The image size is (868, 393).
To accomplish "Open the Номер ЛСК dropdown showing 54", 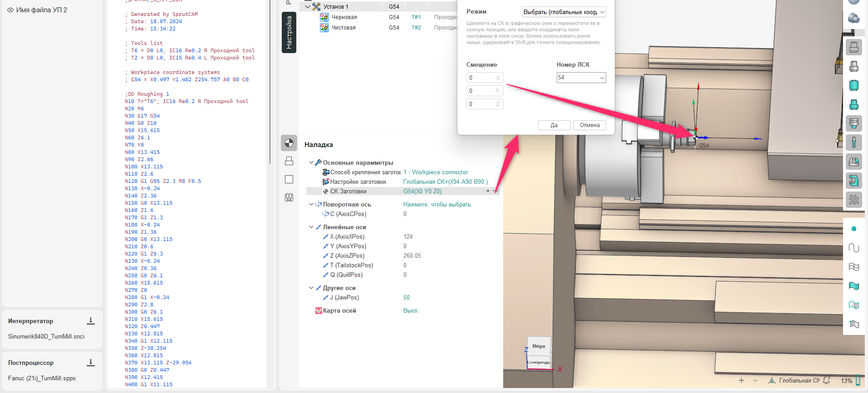I will pyautogui.click(x=581, y=78).
